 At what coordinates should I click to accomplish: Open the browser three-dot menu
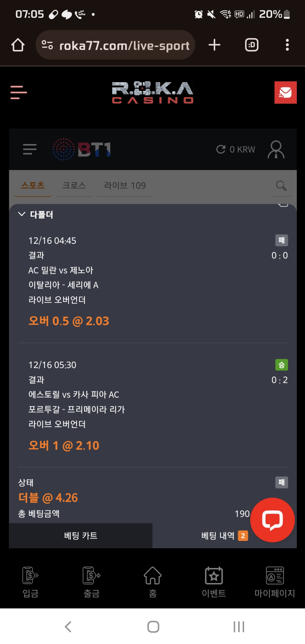tap(287, 45)
